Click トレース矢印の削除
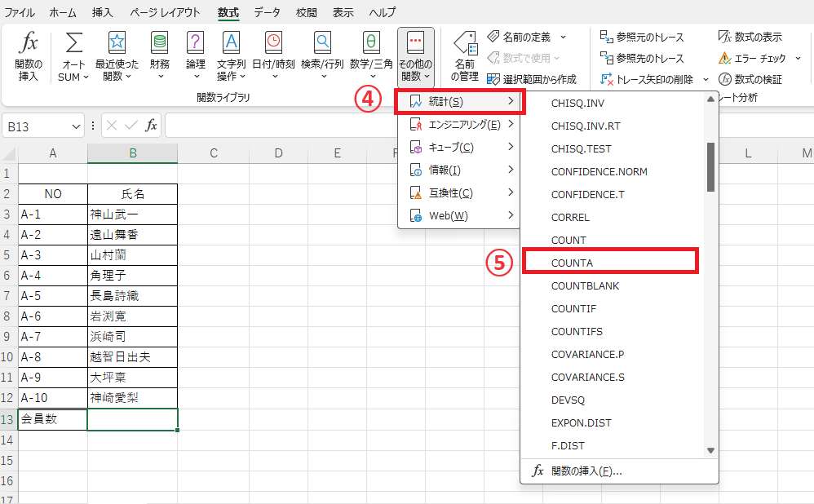This screenshot has width=814, height=504. [x=647, y=79]
